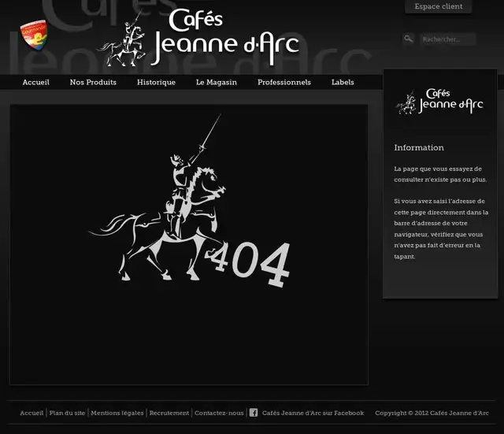The height and width of the screenshot is (434, 504).
Task: Focus the Rechercher search field
Action: click(x=447, y=39)
